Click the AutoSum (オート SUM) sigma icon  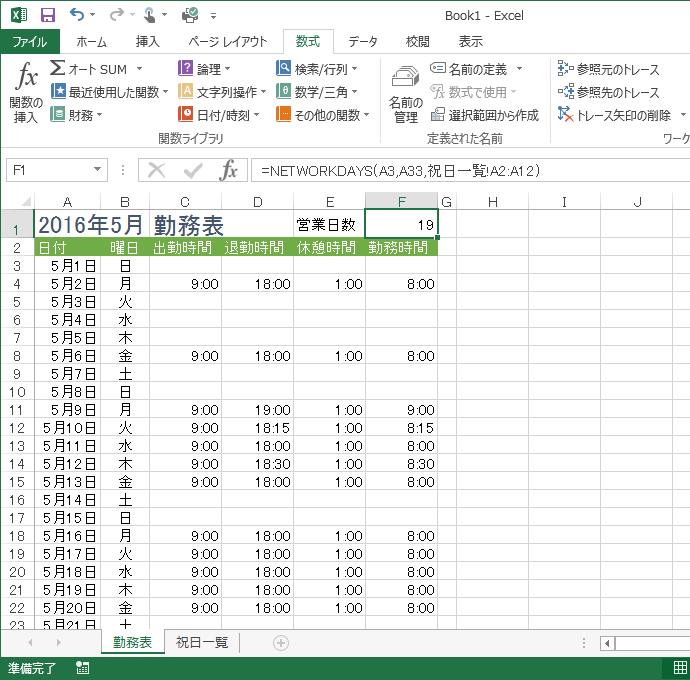pos(57,68)
